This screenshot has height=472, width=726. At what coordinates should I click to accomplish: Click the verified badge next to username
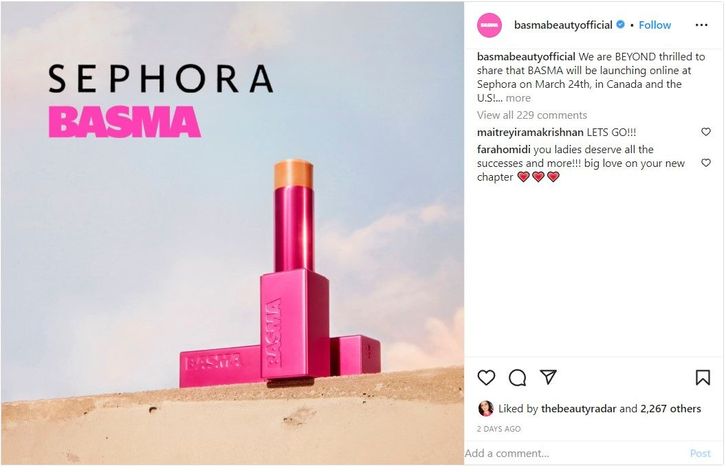(x=620, y=25)
